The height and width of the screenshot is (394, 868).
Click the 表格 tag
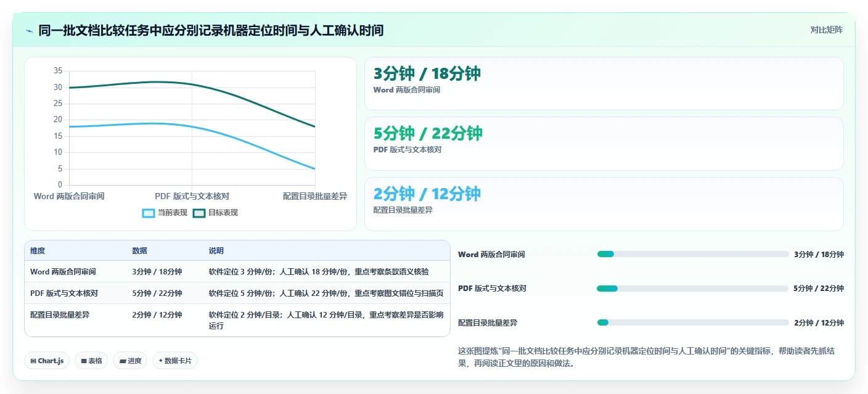point(91,361)
